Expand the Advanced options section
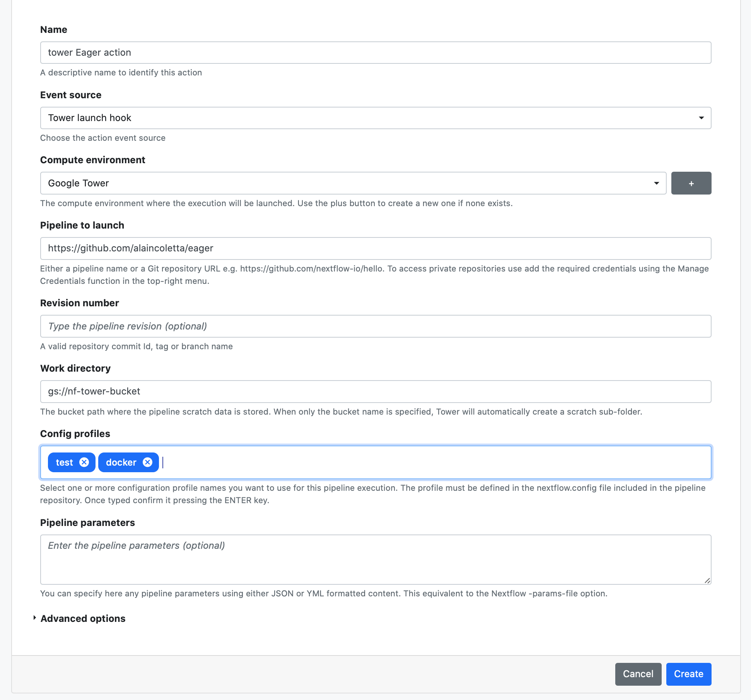The image size is (751, 700). pyautogui.click(x=83, y=618)
